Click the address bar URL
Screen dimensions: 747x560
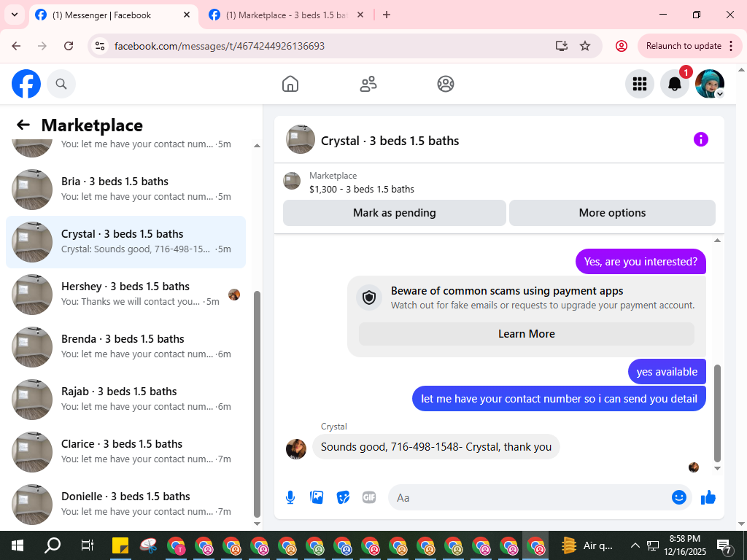click(220, 46)
